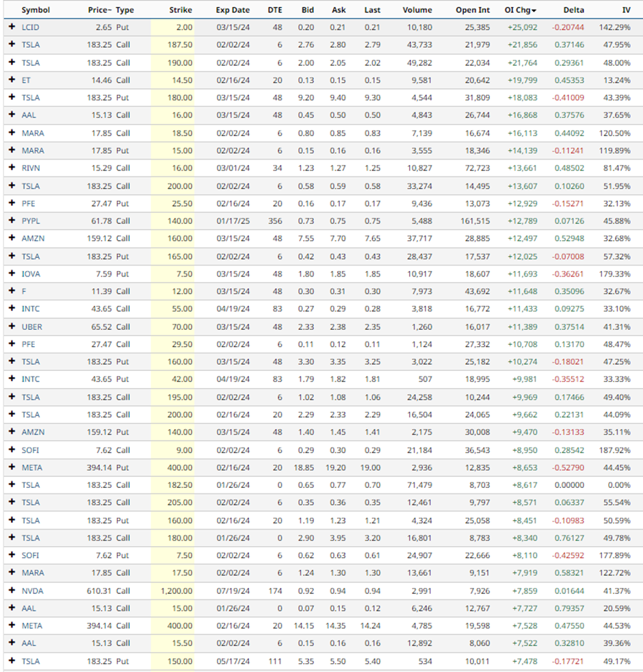Click the expiration date 01/17/25
The width and height of the screenshot is (643, 672).
[233, 221]
